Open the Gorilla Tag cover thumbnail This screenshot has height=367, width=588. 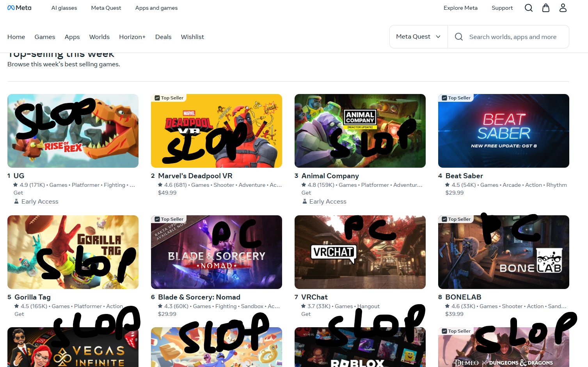click(73, 252)
